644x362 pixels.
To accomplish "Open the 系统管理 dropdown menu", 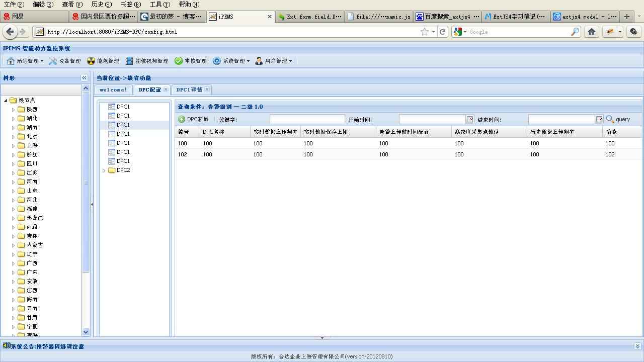I will click(x=231, y=61).
